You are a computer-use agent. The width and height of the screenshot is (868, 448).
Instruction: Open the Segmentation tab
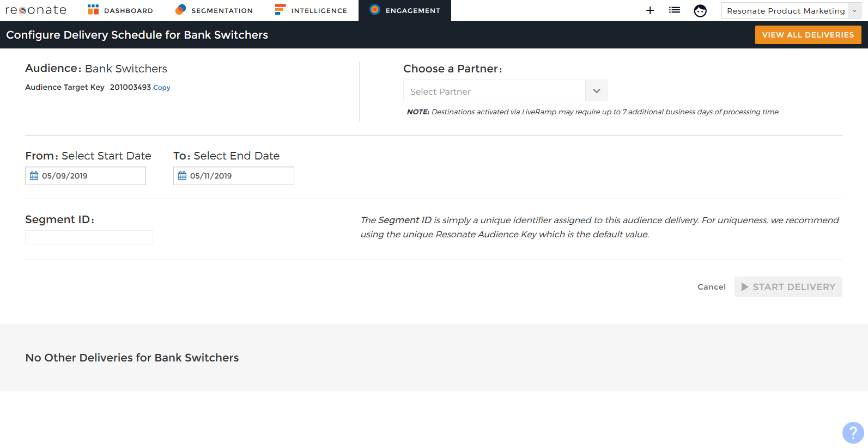pyautogui.click(x=214, y=10)
